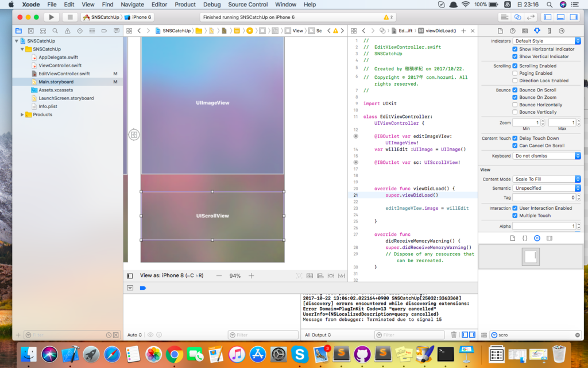Open Content Mode Scale To Fill dropdown
Image resolution: width=588 pixels, height=368 pixels.
point(547,179)
